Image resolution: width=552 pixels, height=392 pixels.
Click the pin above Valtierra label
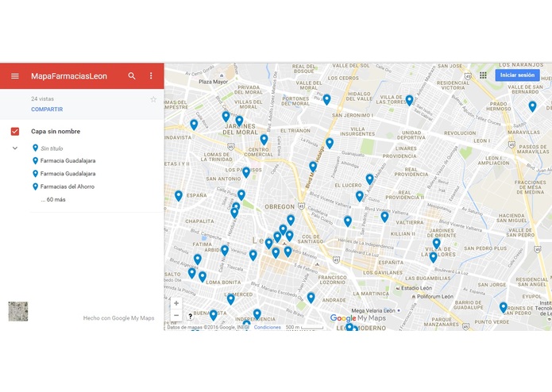(x=384, y=217)
